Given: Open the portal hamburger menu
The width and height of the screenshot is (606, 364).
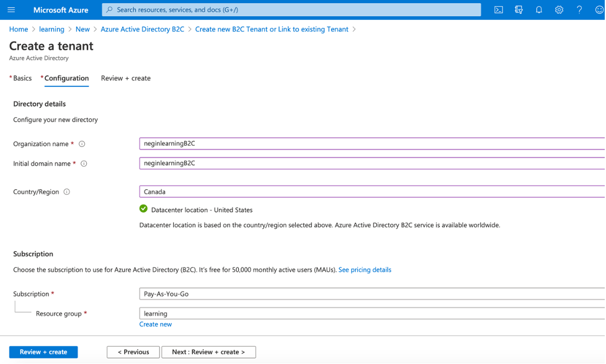Looking at the screenshot, I should coord(11,10).
